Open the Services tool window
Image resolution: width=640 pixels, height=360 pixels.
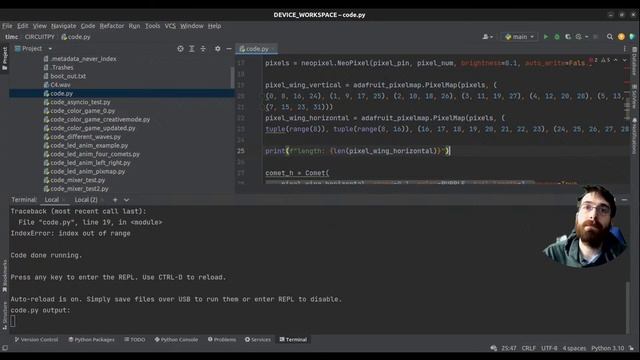(x=258, y=340)
